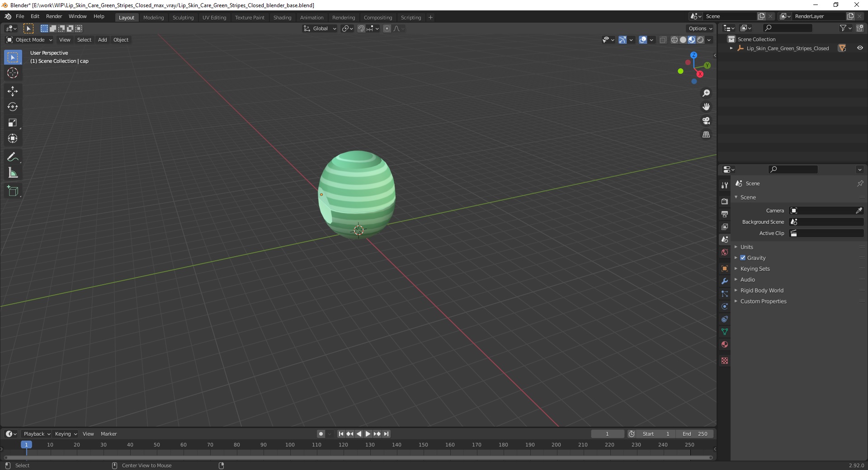Toggle Gravity checkbox

click(x=743, y=258)
